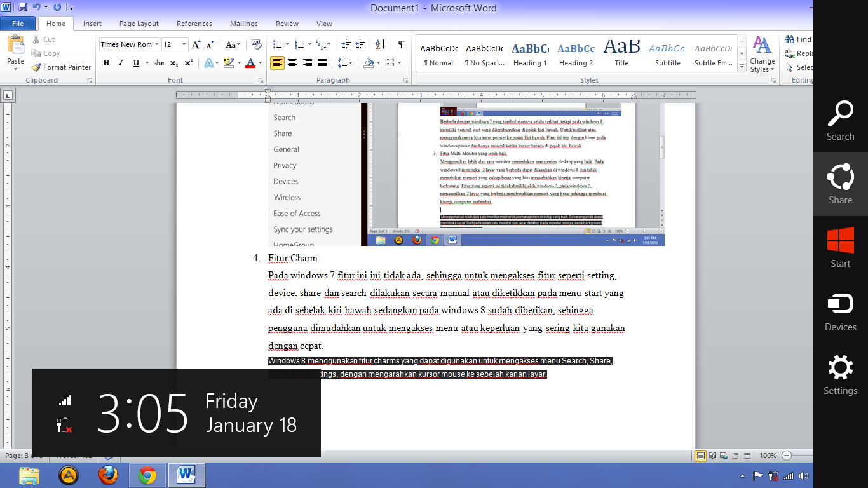Apply the Heading 1 style
This screenshot has height=488, width=868.
click(531, 55)
